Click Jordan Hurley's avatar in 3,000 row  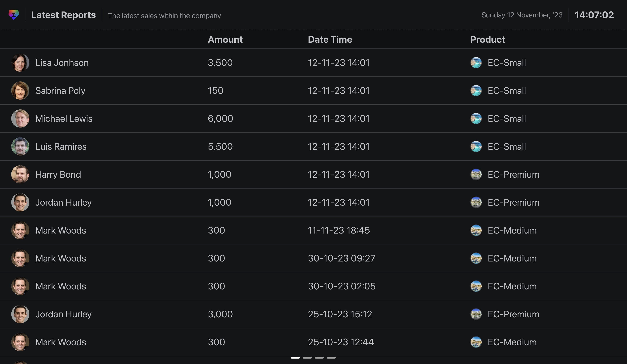pyautogui.click(x=20, y=314)
